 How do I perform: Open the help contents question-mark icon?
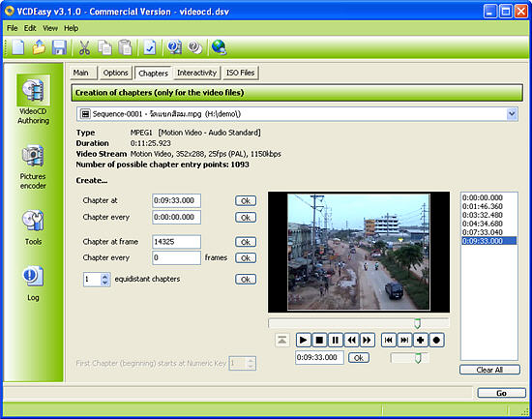point(174,46)
